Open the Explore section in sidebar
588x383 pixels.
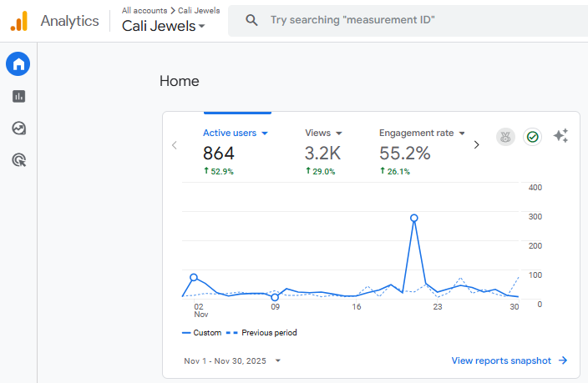[x=18, y=128]
